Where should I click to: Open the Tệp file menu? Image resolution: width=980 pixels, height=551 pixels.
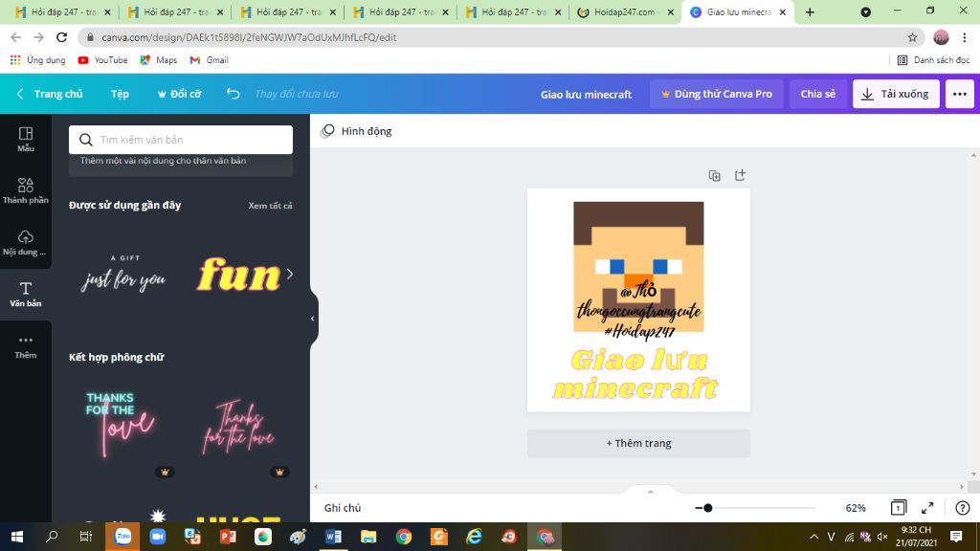[120, 94]
